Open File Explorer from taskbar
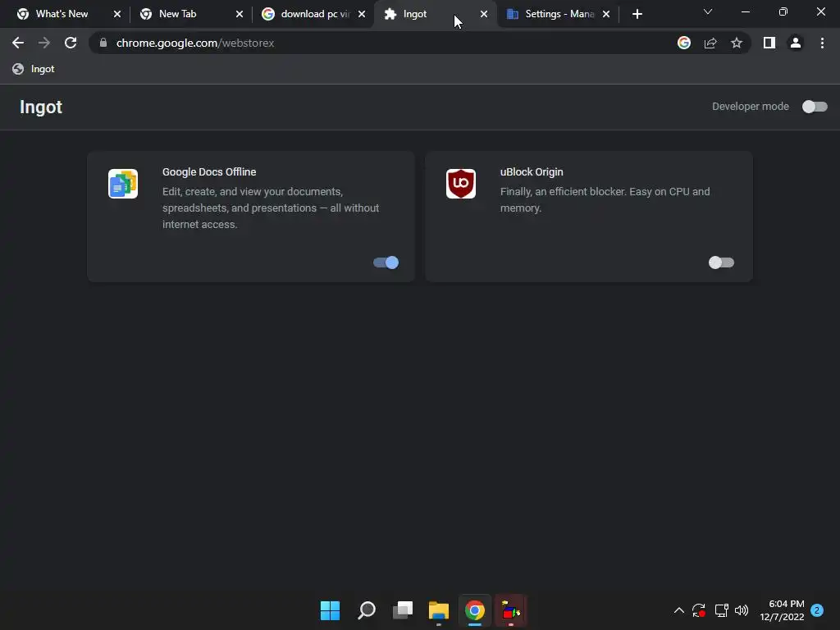 (439, 610)
